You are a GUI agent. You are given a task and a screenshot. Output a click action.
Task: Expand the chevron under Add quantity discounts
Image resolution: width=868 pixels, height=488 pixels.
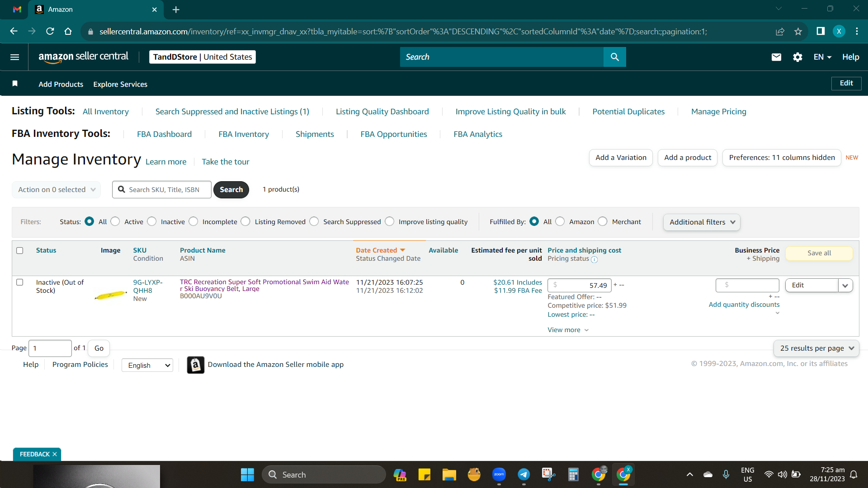[x=778, y=313]
